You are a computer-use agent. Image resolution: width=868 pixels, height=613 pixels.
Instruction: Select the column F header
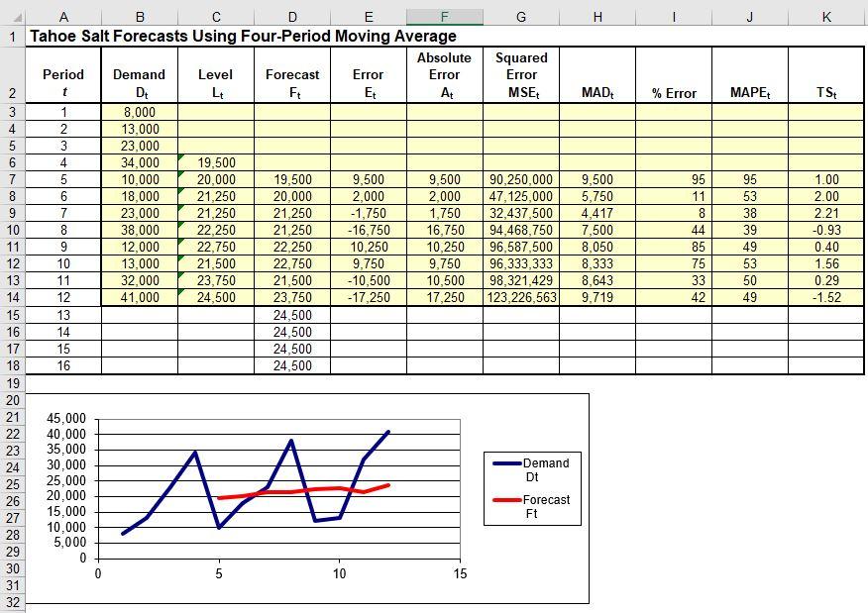443,17
